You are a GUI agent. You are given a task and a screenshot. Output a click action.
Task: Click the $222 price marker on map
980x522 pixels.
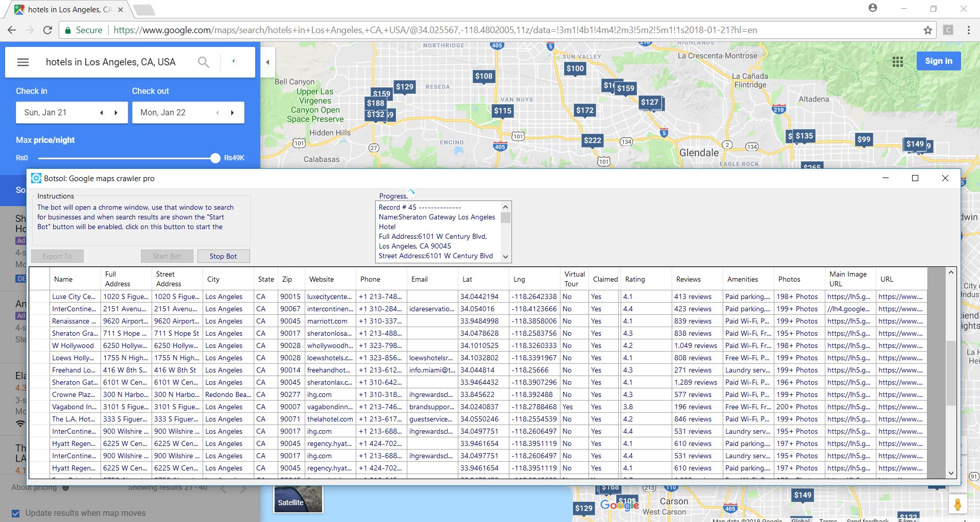click(593, 140)
